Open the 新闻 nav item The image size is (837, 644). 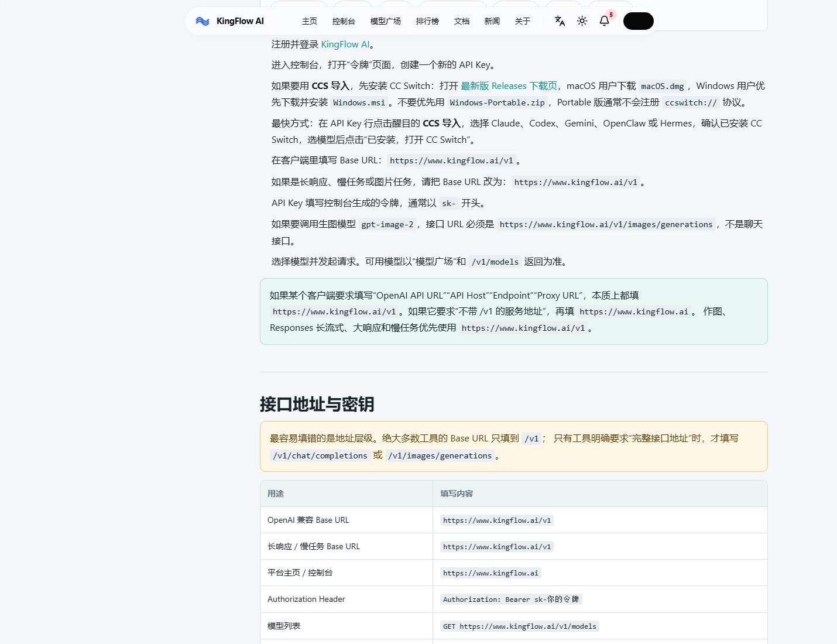pos(492,21)
